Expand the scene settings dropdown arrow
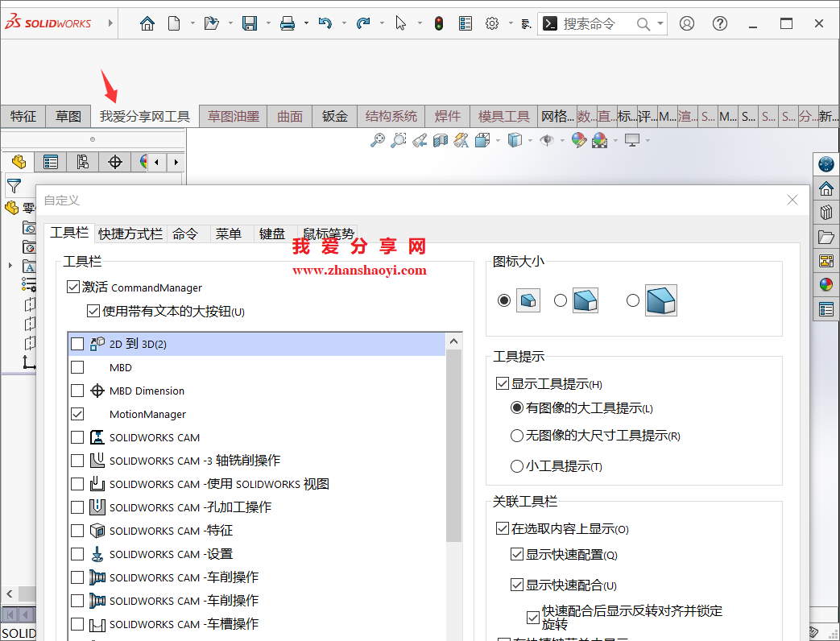The height and width of the screenshot is (641, 840). click(x=615, y=139)
